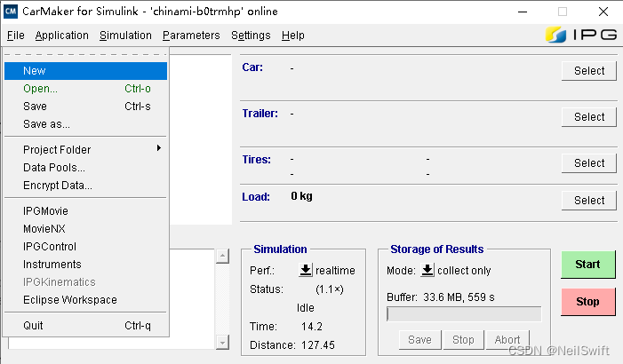Screen dimensions: 623x364
Task: Open the Perf. speed dropdown arrow
Action: tap(306, 270)
